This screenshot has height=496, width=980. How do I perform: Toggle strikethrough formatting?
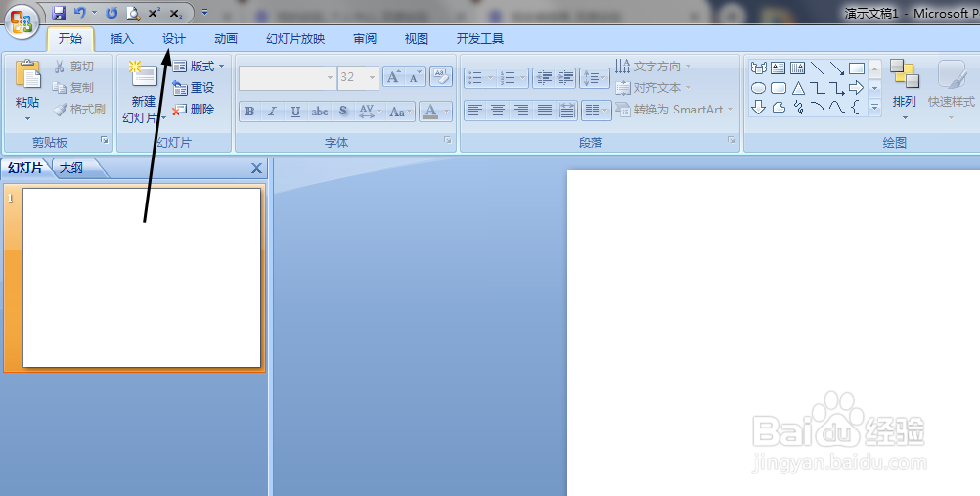[x=320, y=112]
